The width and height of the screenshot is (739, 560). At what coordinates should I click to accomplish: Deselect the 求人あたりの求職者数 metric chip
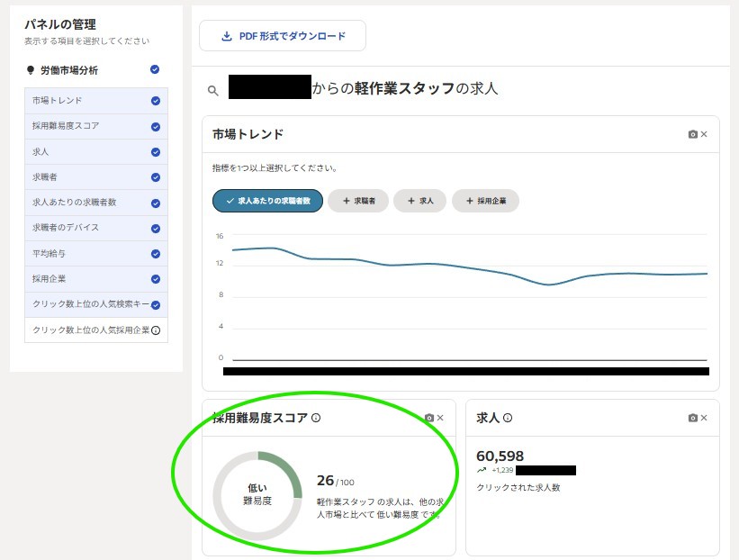click(267, 201)
